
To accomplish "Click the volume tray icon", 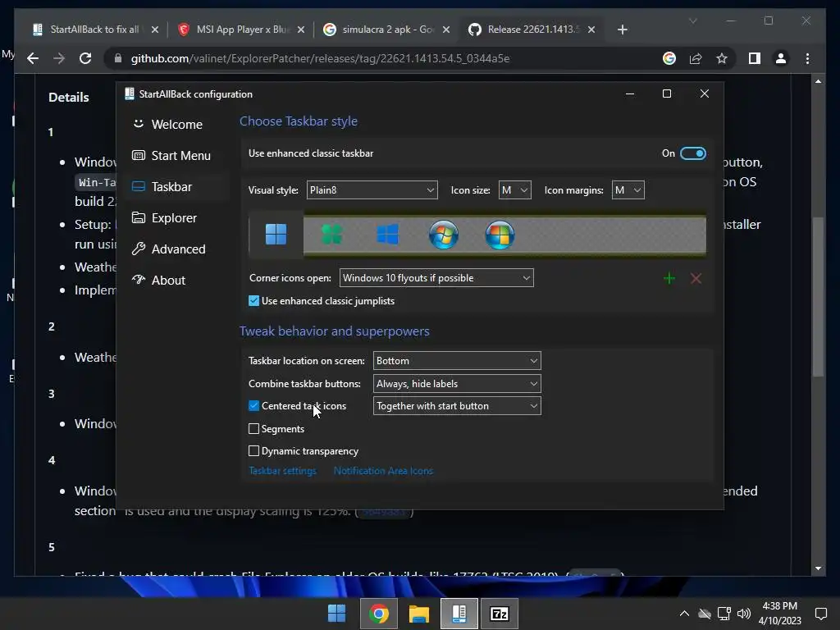I will coord(743,614).
